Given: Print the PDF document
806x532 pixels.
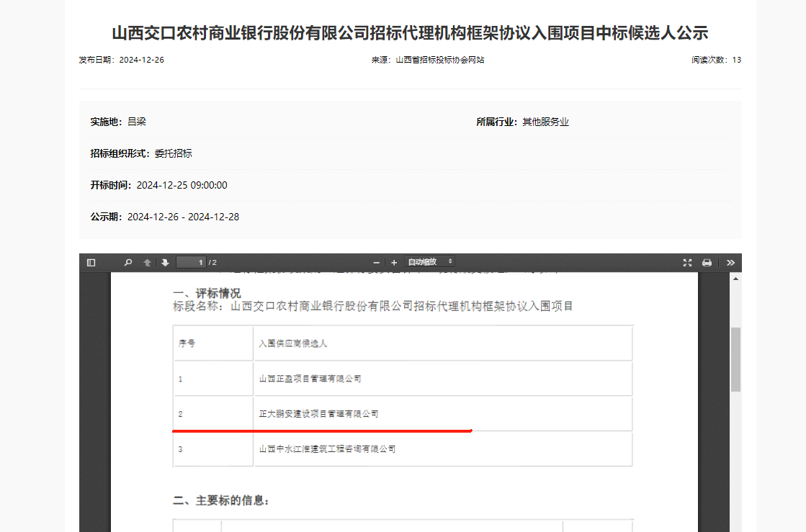Looking at the screenshot, I should click(707, 263).
